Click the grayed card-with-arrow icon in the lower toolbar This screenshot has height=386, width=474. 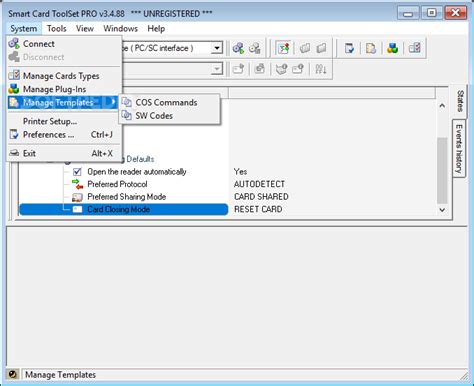tap(238, 69)
